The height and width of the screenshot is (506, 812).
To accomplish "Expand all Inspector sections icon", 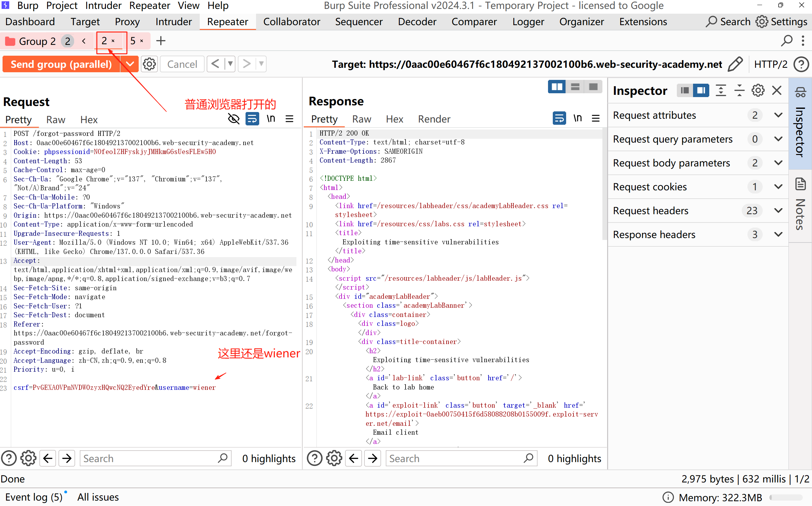I will 721,90.
